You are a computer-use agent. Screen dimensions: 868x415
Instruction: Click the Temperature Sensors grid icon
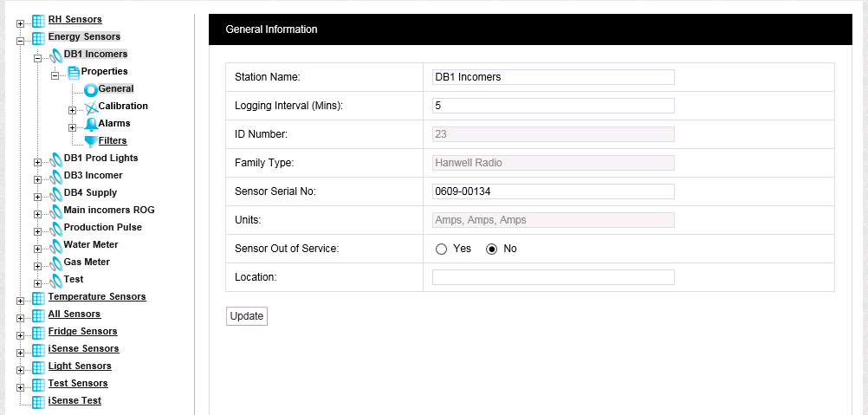38,297
